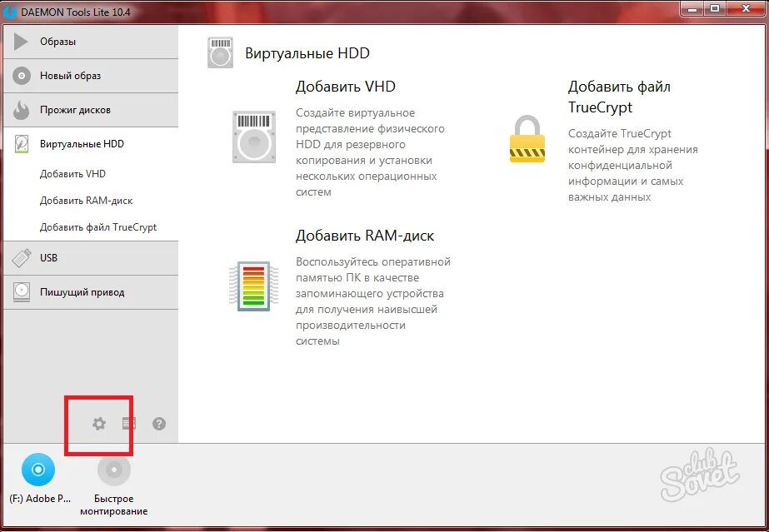Click the RAM chip icon
The image size is (769, 532).
point(254,286)
